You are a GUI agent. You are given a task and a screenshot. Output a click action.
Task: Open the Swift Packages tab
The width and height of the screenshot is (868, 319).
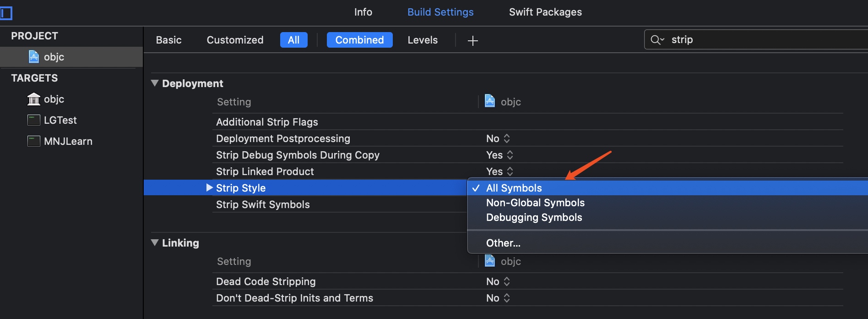(545, 12)
